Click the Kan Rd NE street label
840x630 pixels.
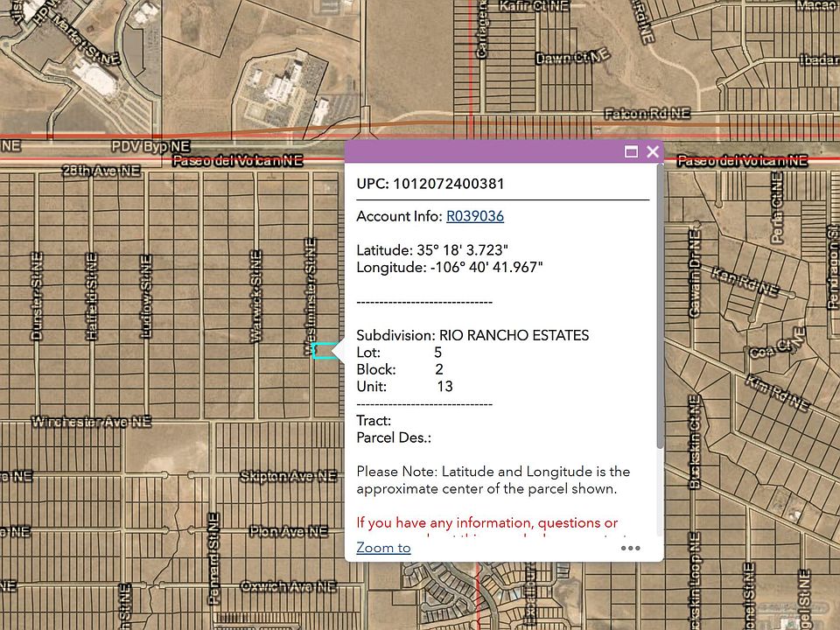(x=745, y=282)
